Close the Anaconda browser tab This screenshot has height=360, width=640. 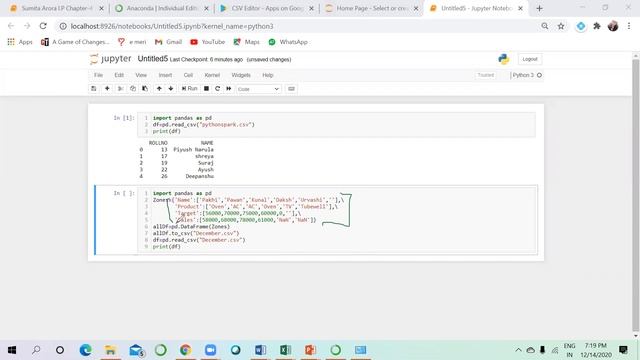(207, 8)
